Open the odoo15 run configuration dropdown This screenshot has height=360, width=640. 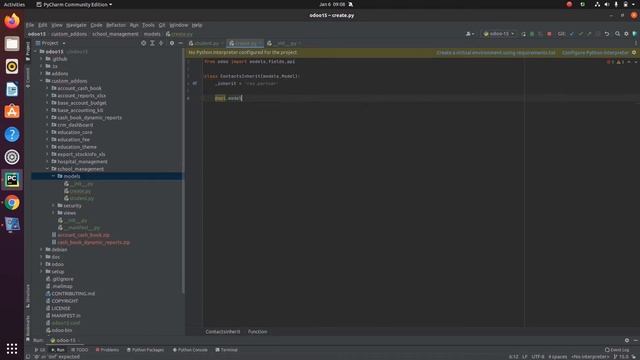499,34
